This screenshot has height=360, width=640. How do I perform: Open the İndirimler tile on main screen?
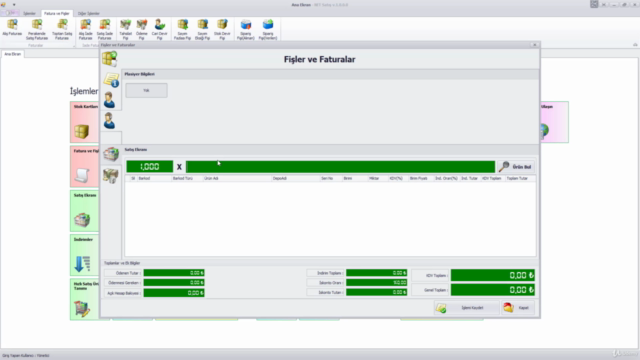click(x=84, y=255)
